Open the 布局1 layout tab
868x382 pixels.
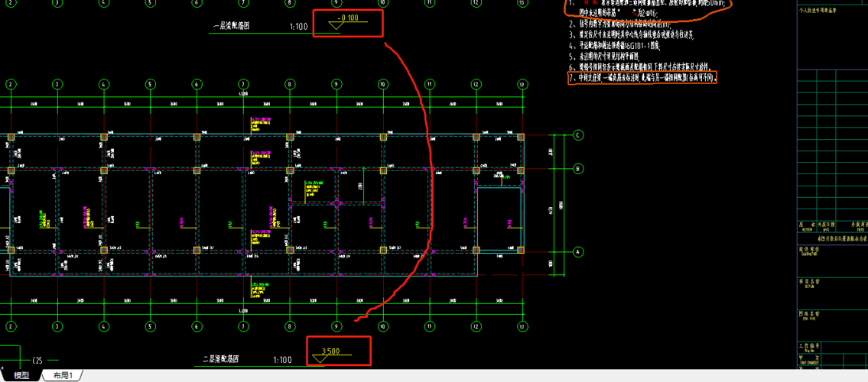tap(63, 376)
